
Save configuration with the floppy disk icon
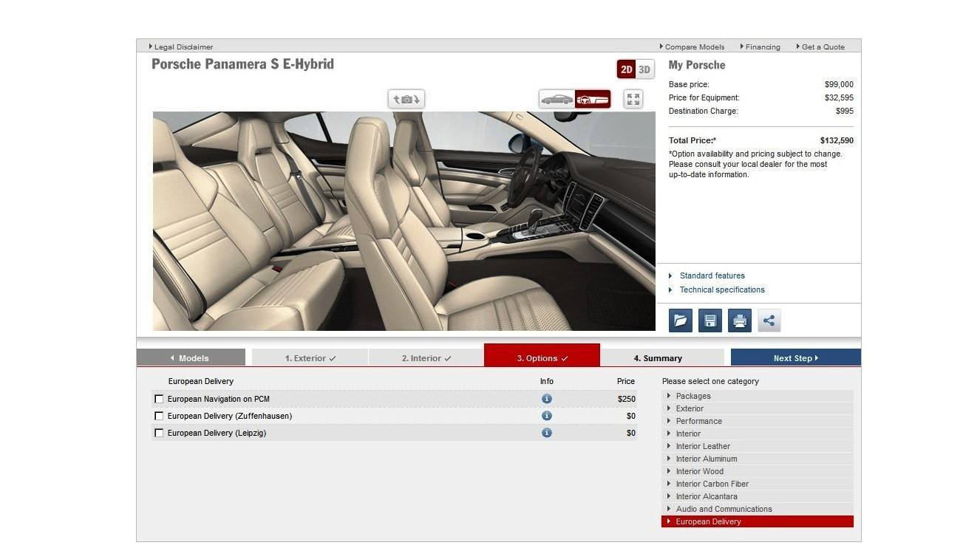(x=710, y=321)
